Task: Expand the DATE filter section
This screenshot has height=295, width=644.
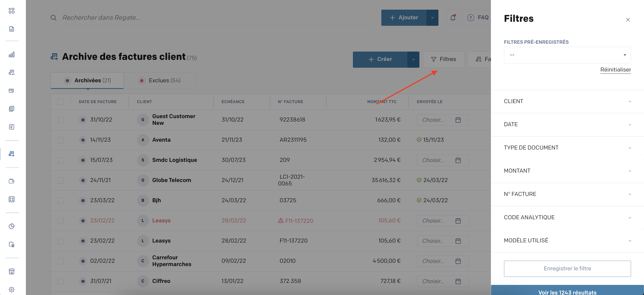Action: pyautogui.click(x=567, y=125)
